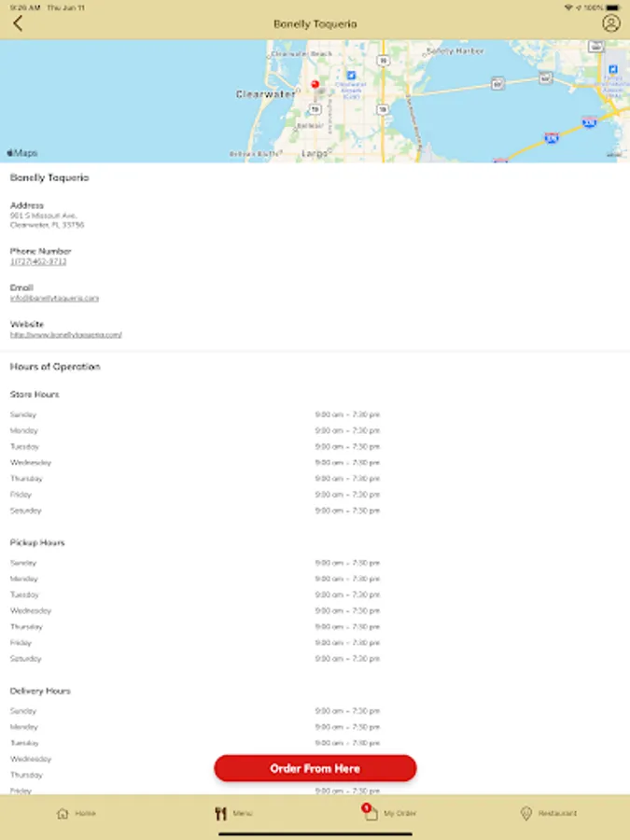
Task: Select the Thursday row under Store Hours
Action: click(195, 479)
